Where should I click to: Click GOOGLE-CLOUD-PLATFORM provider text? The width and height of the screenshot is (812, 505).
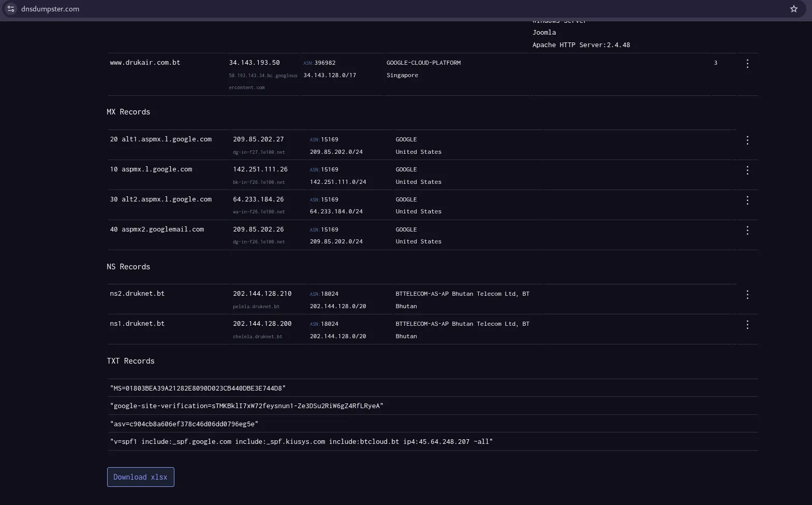[423, 63]
